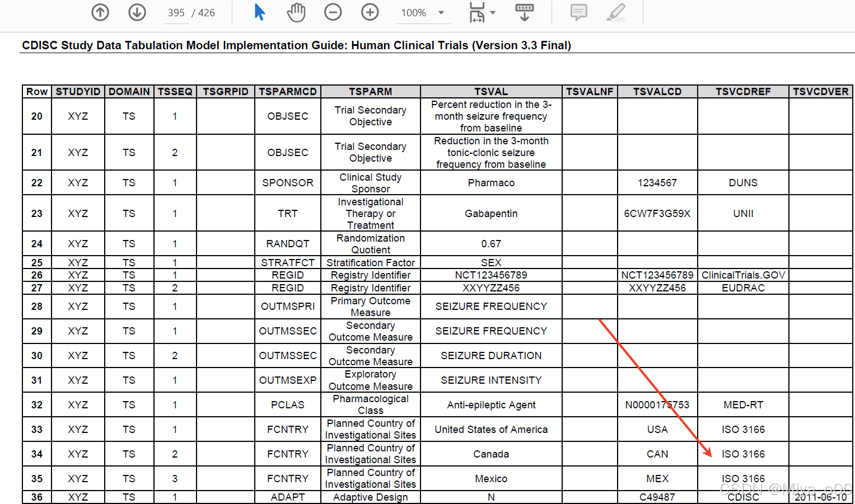The image size is (855, 504).
Task: Click the TSVAL column header
Action: point(491,91)
